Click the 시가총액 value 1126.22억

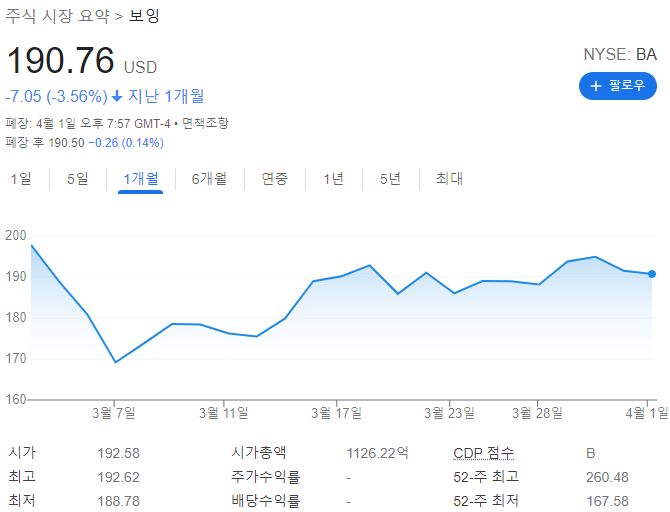click(378, 453)
